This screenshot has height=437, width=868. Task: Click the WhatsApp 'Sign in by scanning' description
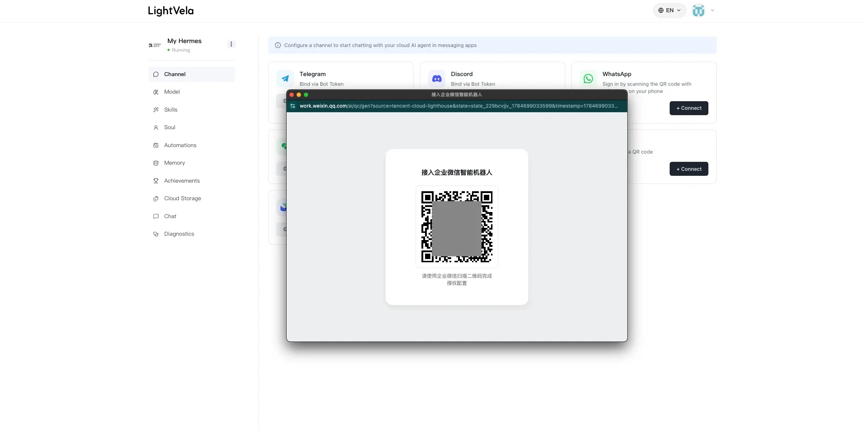pyautogui.click(x=647, y=88)
